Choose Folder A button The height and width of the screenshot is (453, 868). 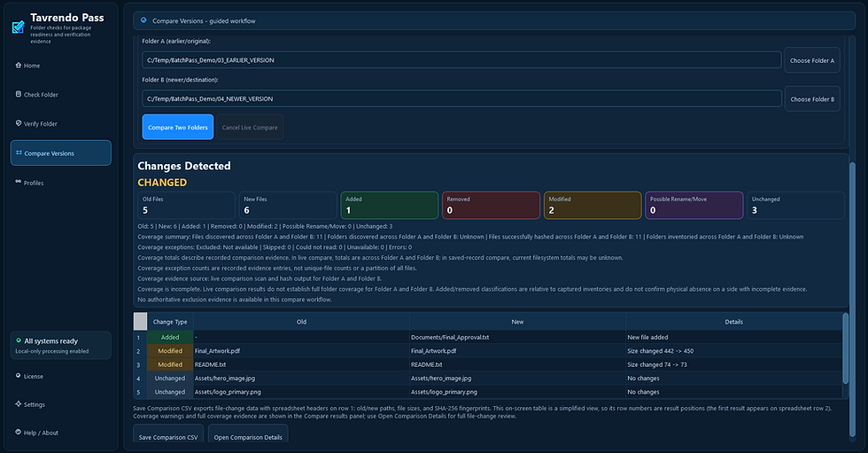click(812, 60)
